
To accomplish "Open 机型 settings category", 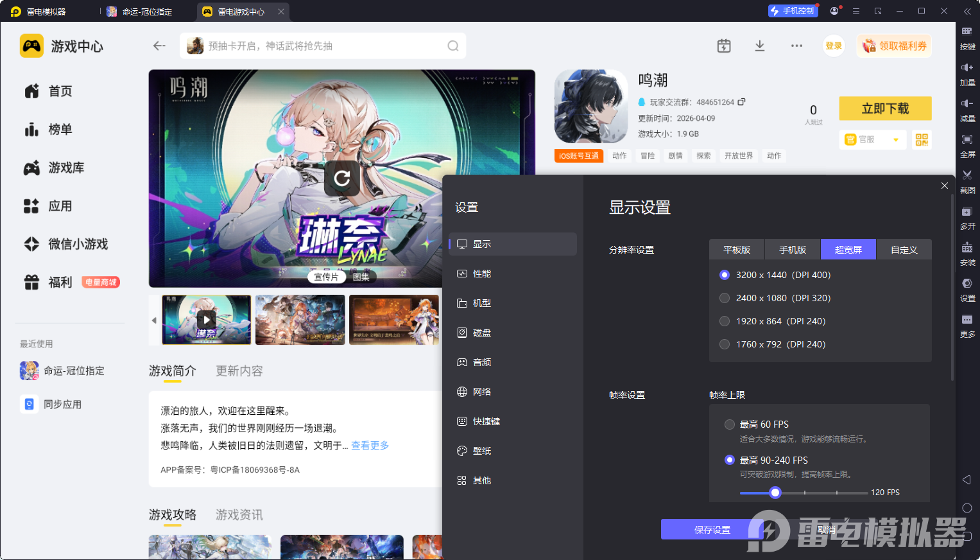I will click(x=513, y=303).
